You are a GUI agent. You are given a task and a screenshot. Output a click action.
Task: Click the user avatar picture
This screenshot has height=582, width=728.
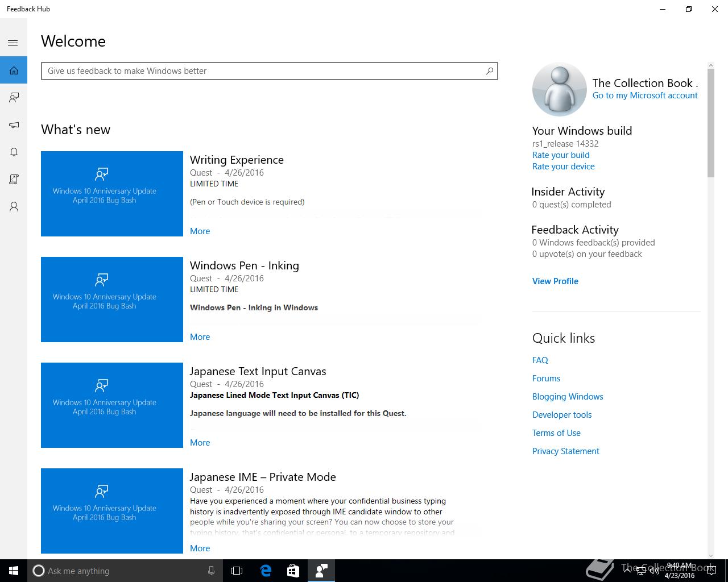[x=559, y=89]
